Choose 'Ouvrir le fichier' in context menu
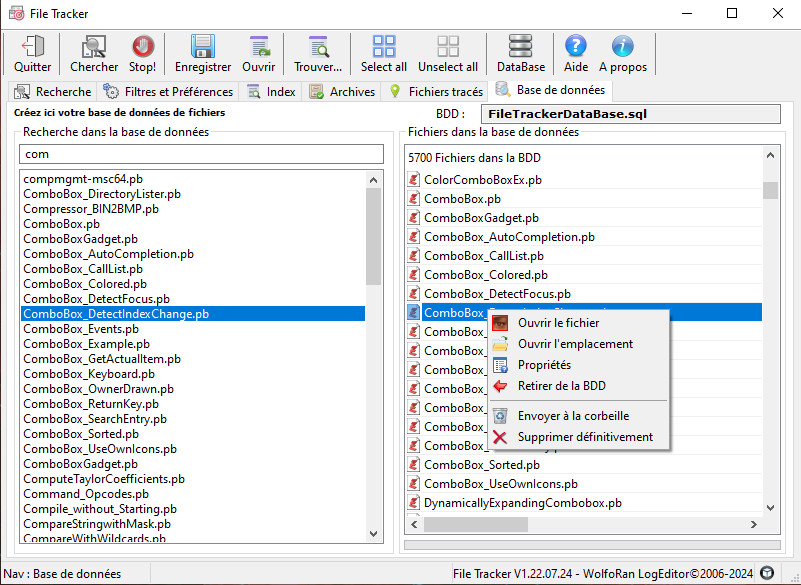The image size is (801, 585). point(558,322)
